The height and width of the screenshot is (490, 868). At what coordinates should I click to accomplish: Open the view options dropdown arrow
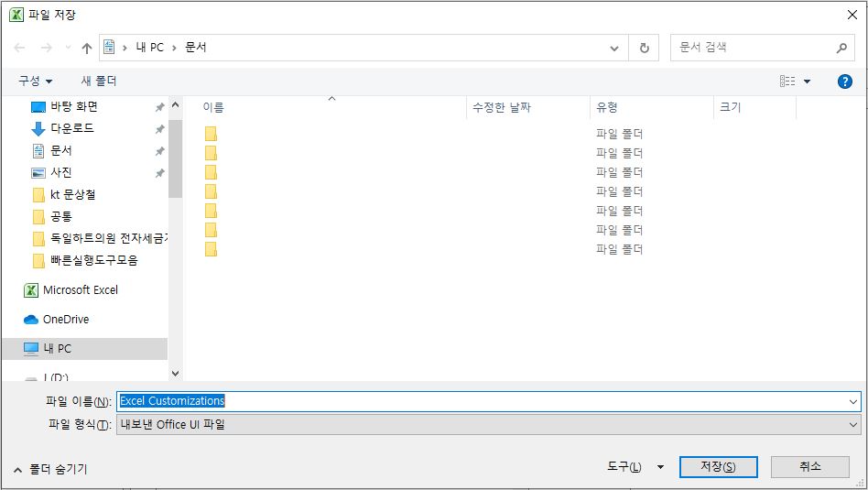pos(807,82)
